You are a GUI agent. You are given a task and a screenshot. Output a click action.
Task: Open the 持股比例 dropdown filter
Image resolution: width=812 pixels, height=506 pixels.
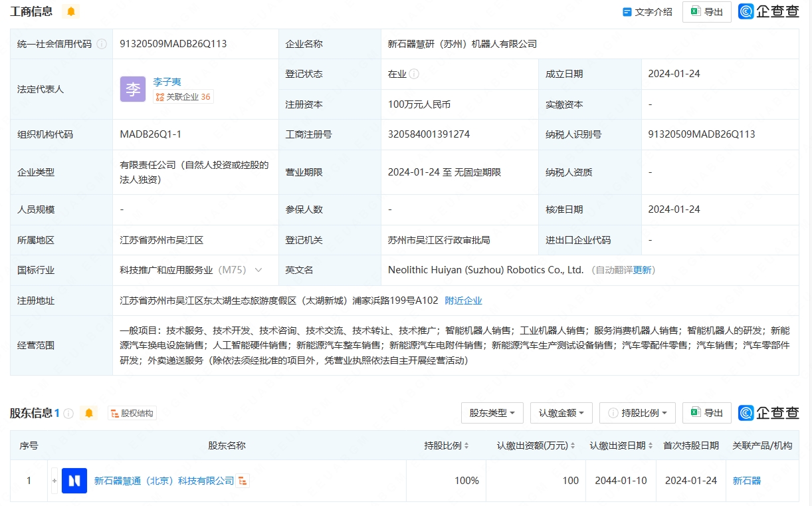(637, 413)
